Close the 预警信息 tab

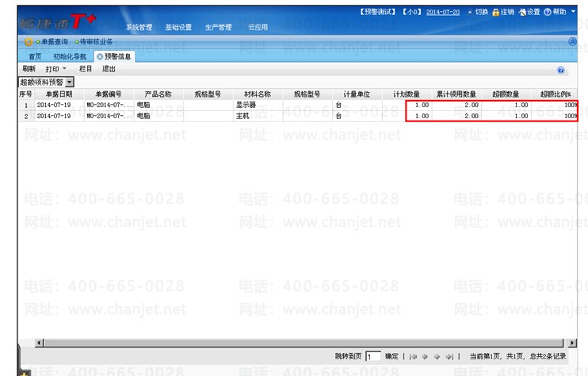(x=100, y=56)
